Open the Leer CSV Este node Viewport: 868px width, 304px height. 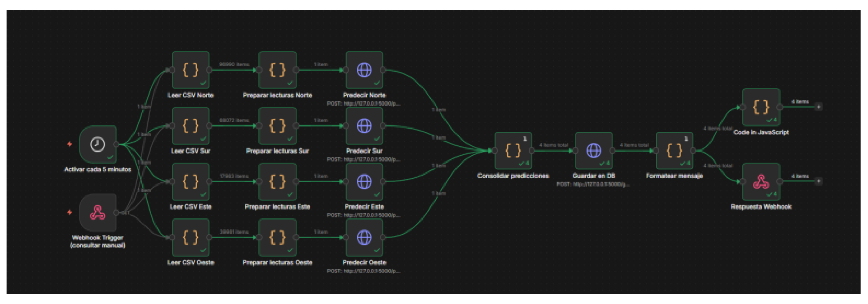(191, 182)
